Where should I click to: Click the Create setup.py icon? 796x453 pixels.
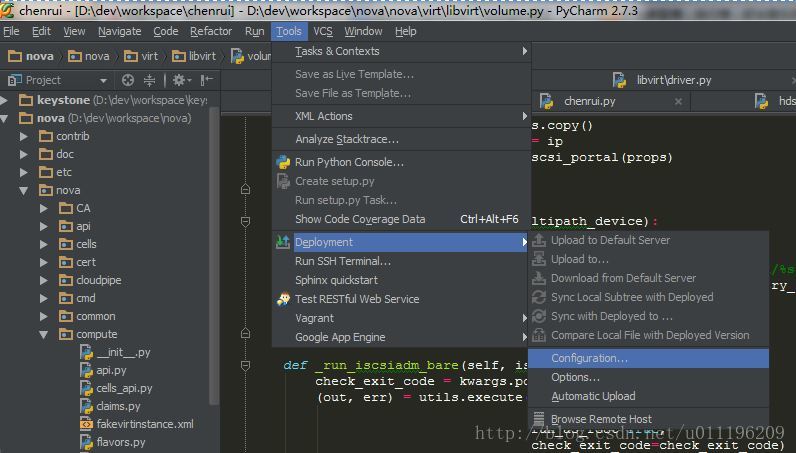pos(283,181)
